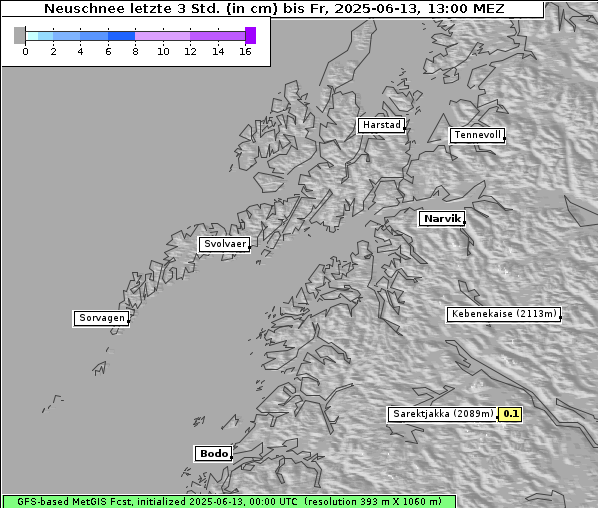Click the dark blue 6-8 legend segment
598x508 pixels.
click(x=122, y=36)
